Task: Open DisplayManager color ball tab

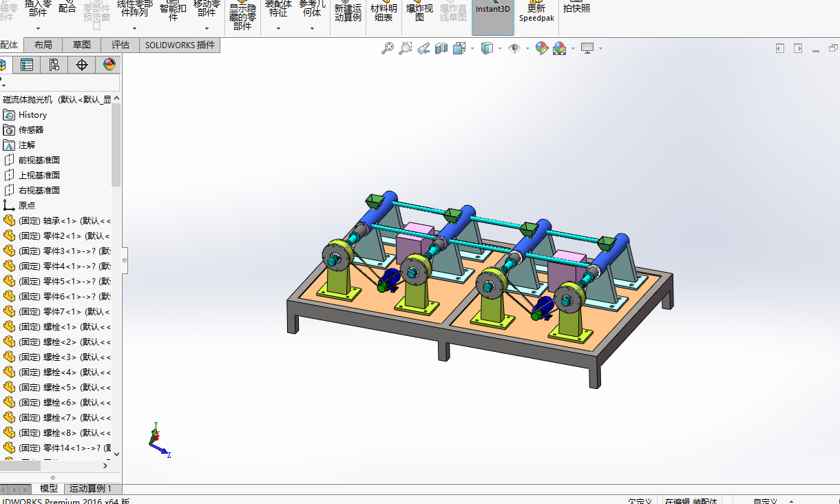Action: pos(109,65)
